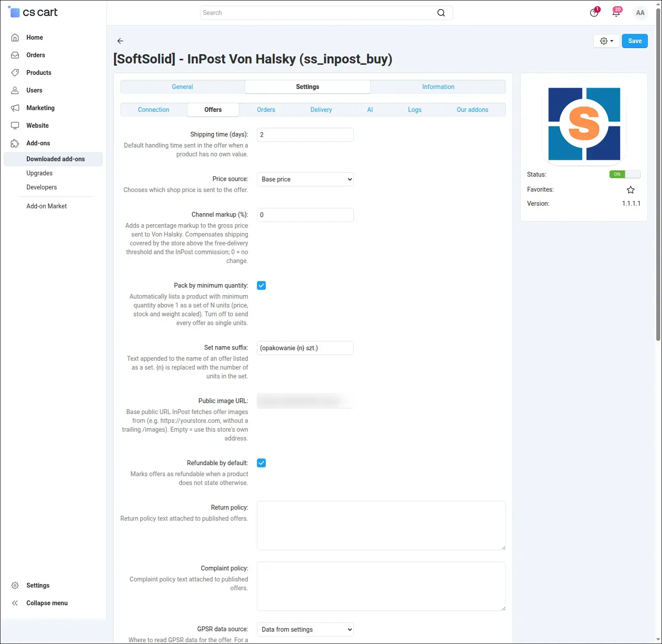Viewport: 662px width, 644px height.
Task: Open the Settings label in sidebar footer
Action: [x=38, y=585]
